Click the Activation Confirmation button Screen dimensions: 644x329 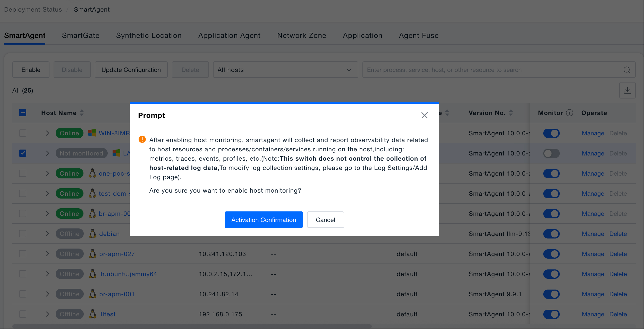coord(264,220)
